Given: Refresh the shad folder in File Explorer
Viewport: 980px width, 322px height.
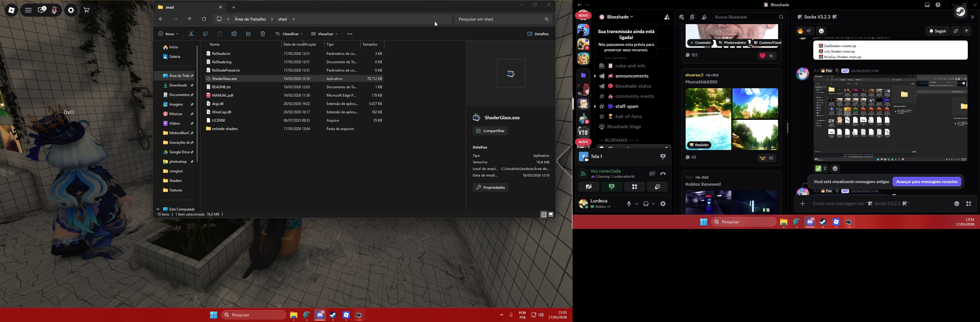Looking at the screenshot, I should point(204,19).
